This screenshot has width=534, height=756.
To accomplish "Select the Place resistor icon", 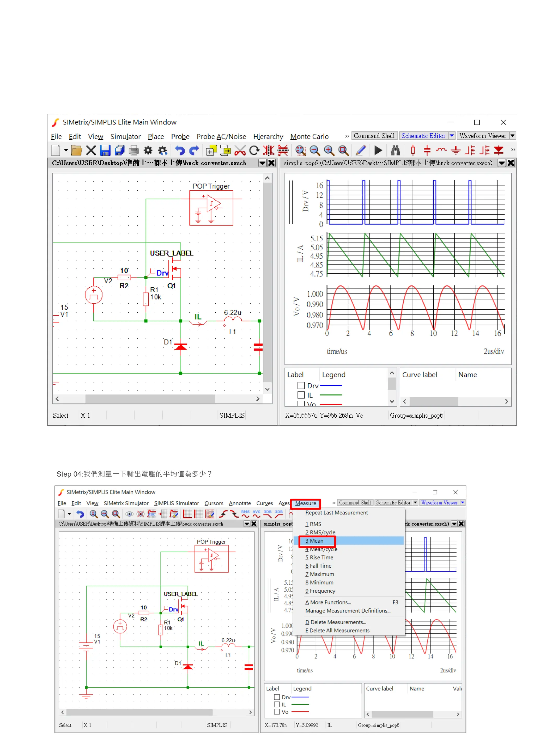I will tap(412, 151).
